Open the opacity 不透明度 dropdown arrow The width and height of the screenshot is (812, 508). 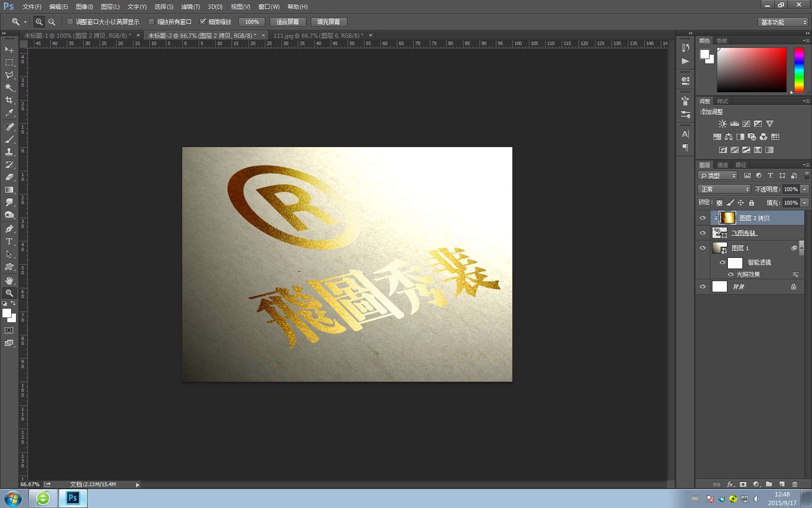pyautogui.click(x=805, y=189)
